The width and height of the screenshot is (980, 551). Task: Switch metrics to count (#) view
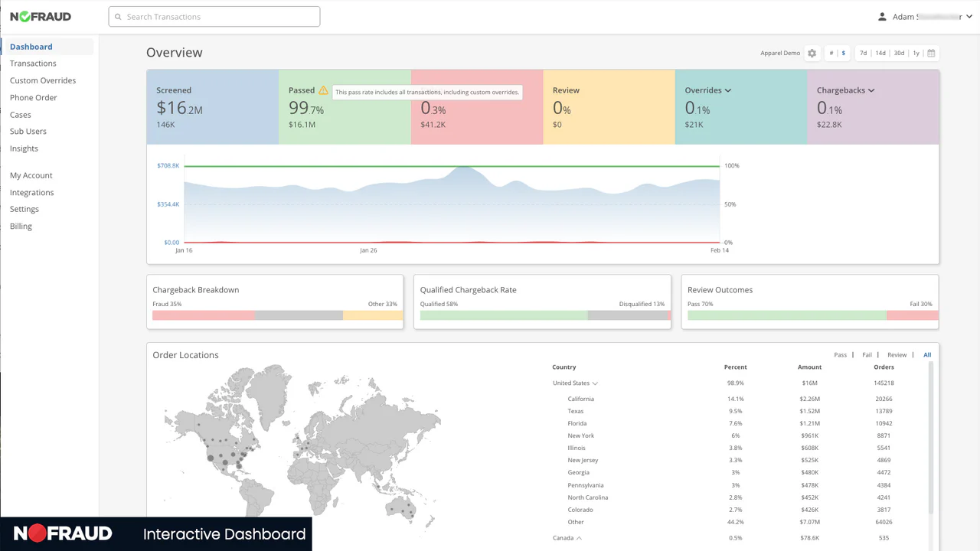click(x=831, y=54)
